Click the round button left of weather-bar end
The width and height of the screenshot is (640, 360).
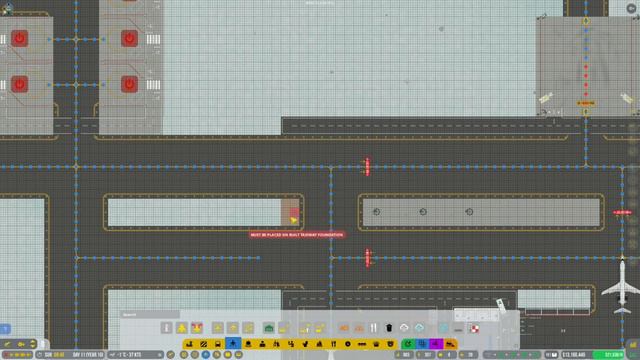(x=171, y=355)
